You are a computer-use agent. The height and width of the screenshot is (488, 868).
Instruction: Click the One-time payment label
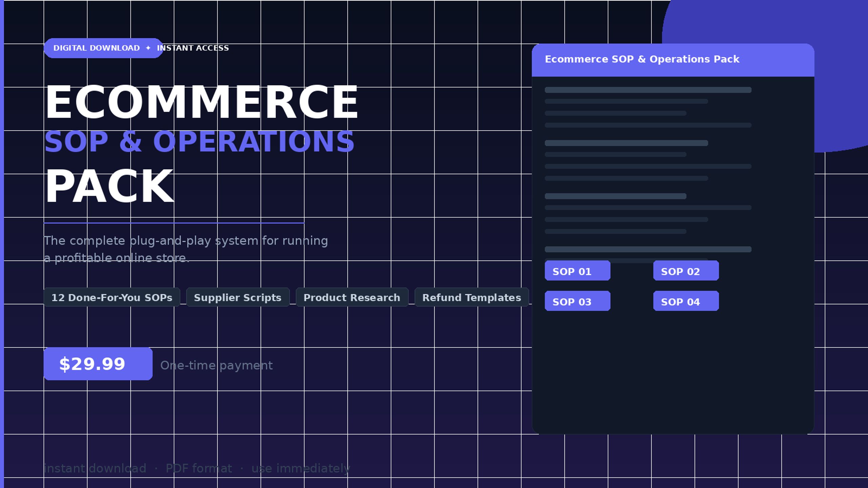(x=216, y=365)
